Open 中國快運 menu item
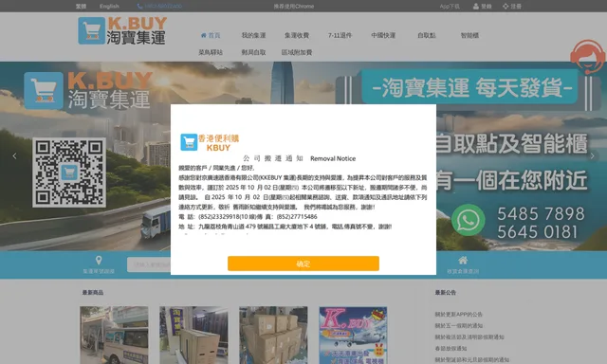 pos(383,35)
